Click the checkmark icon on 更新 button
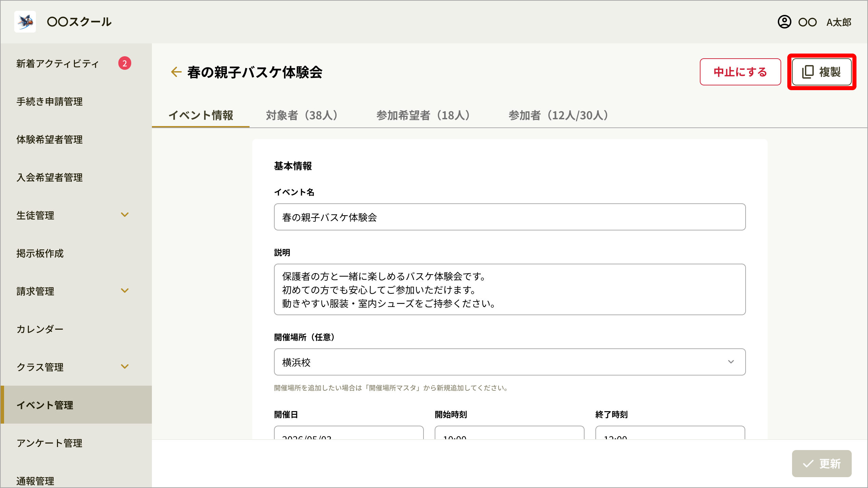This screenshot has width=868, height=488. click(x=808, y=464)
